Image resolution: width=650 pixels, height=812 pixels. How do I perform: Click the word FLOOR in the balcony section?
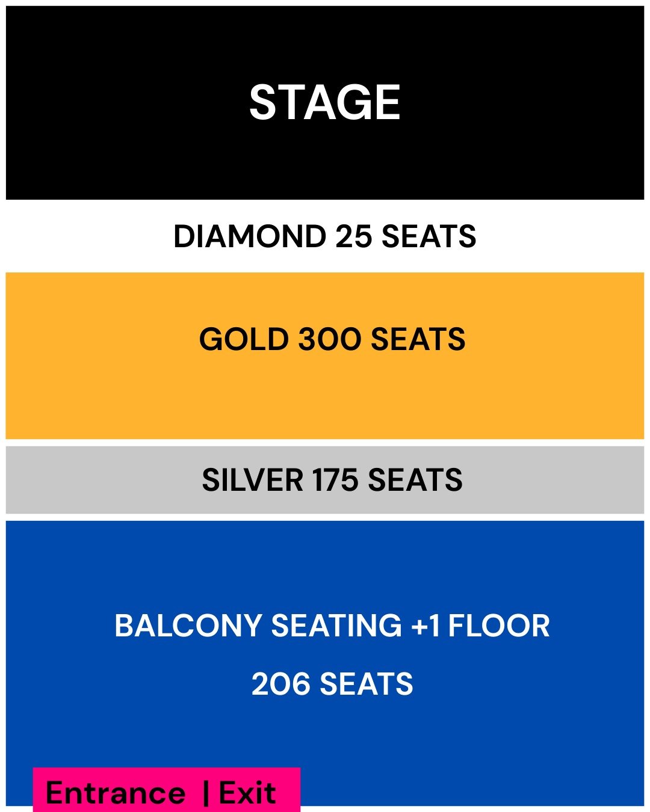point(499,626)
